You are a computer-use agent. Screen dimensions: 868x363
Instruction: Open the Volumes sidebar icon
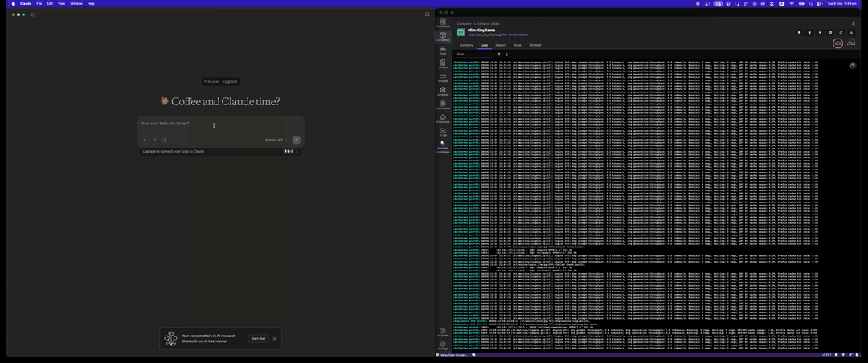click(443, 77)
